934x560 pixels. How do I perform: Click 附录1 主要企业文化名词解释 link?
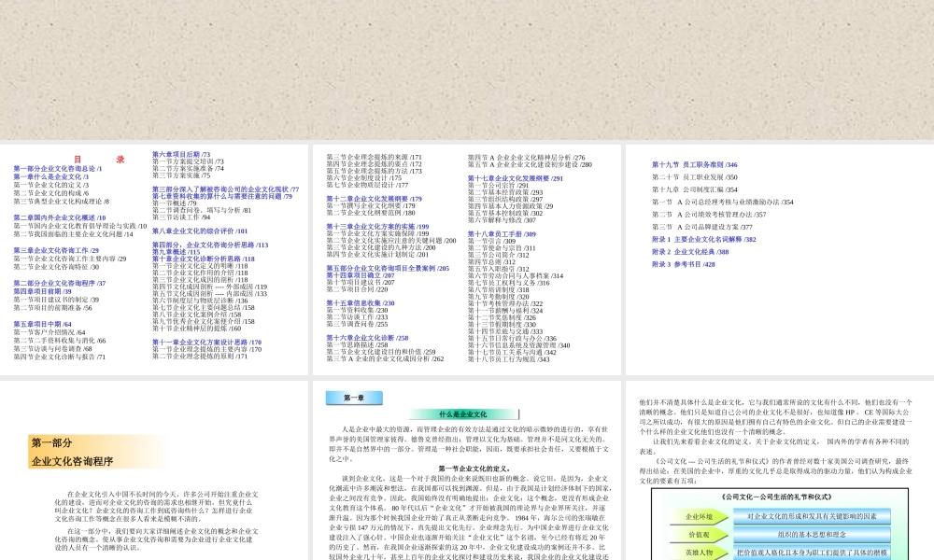tap(704, 238)
